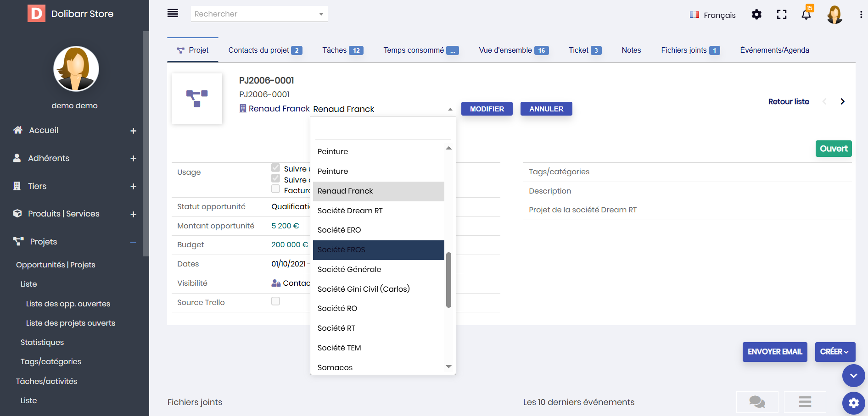The height and width of the screenshot is (416, 868).
Task: Open the Rechercher search dropdown
Action: pos(259,14)
